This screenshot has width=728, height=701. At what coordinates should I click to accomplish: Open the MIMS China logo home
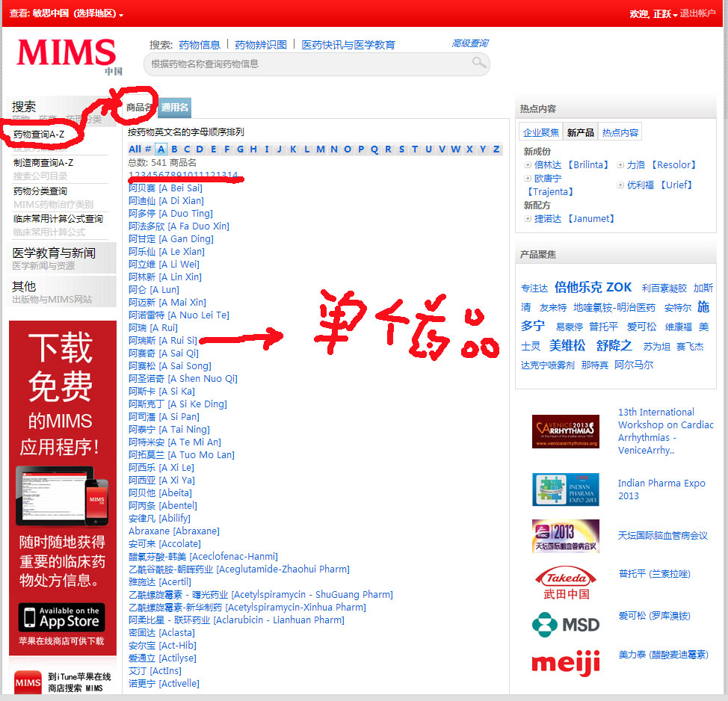coord(68,56)
